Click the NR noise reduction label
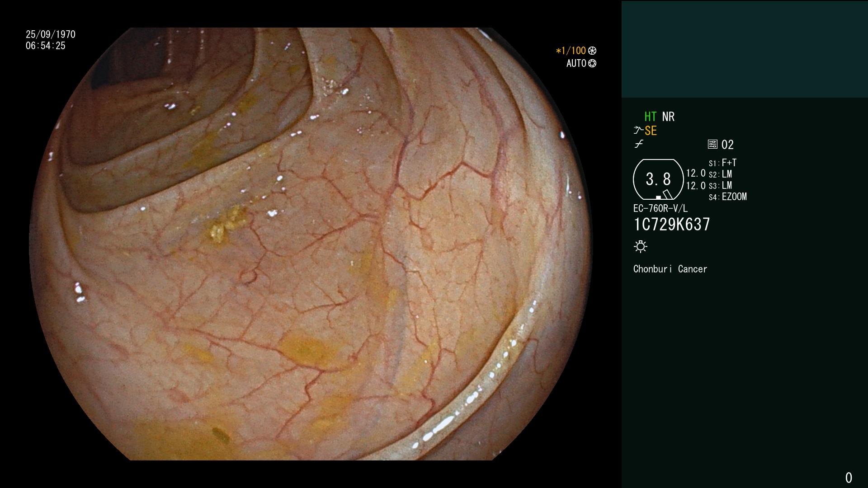 point(668,117)
